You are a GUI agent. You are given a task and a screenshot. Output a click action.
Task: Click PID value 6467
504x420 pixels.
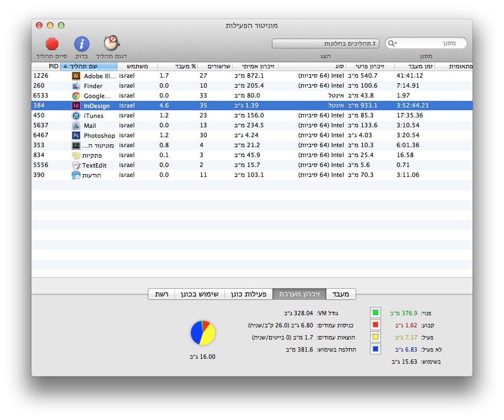41,135
